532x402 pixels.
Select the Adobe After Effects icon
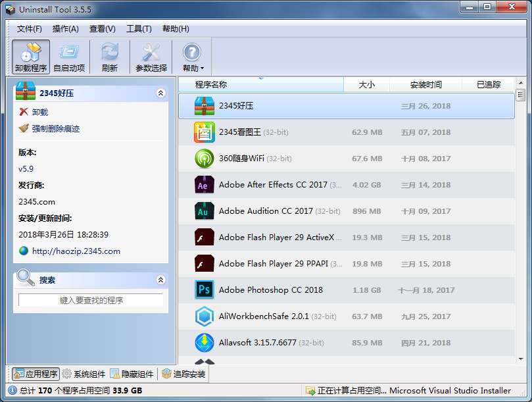[205, 185]
